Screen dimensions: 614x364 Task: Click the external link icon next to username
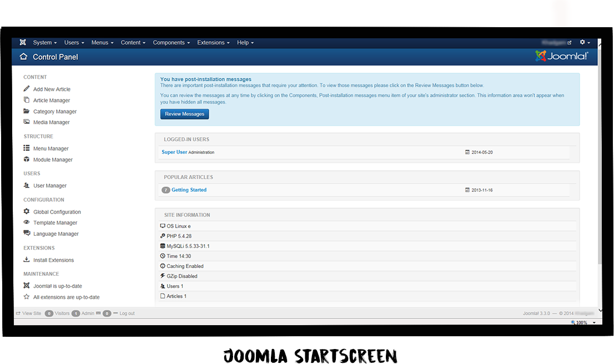coord(570,42)
